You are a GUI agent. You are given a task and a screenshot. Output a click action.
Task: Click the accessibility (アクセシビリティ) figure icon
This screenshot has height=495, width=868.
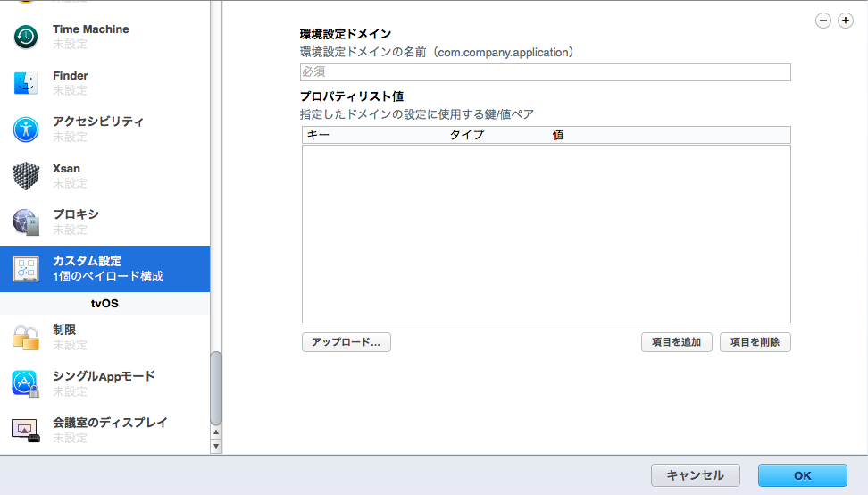(x=26, y=130)
